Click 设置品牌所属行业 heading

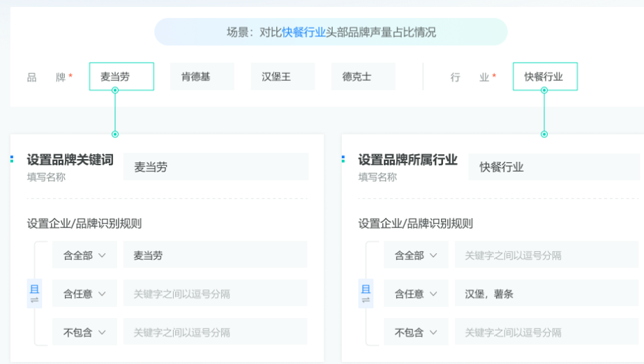tap(407, 160)
